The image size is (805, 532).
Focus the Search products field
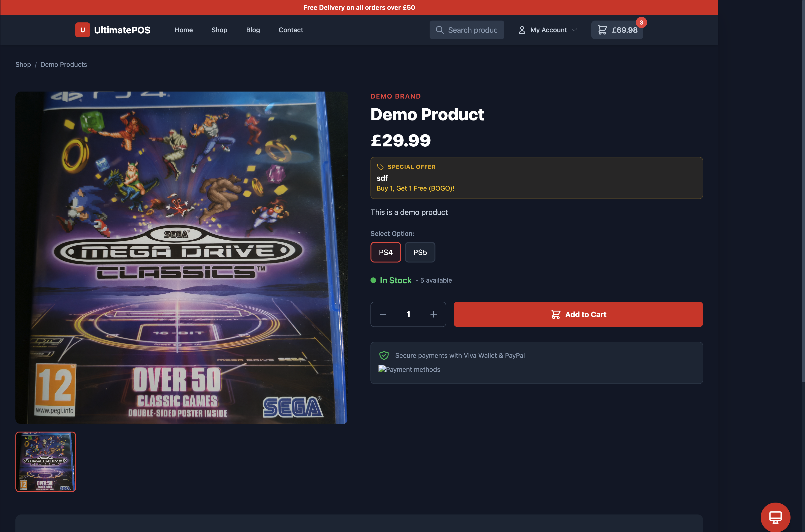tap(467, 30)
